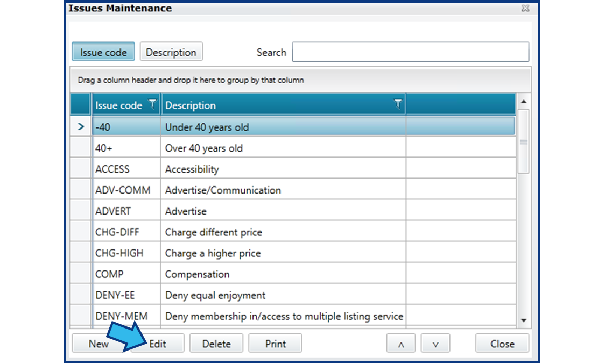Screen dimensions: 605x364
Task: Select the -40 issue code cell
Action: click(126, 127)
